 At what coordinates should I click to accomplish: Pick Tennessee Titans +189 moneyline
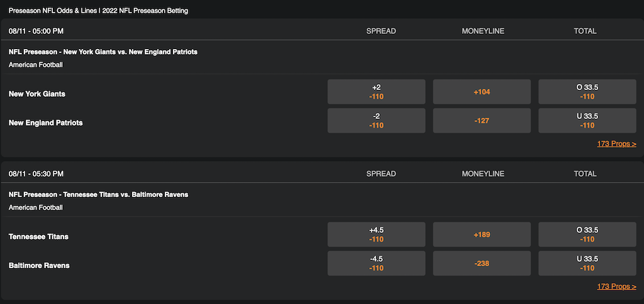482,235
